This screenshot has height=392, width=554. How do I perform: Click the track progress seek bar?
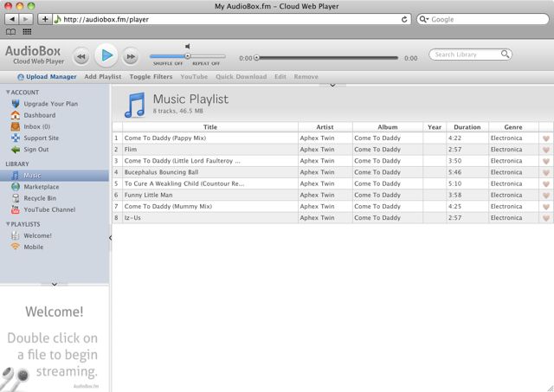(327, 58)
